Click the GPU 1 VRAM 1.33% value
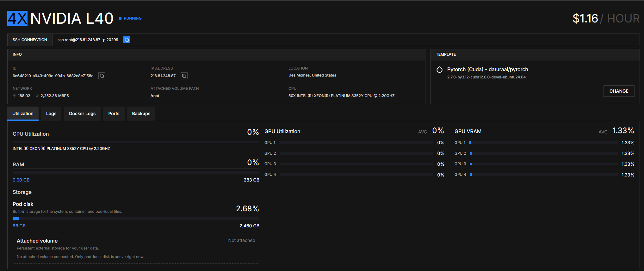 pyautogui.click(x=628, y=143)
